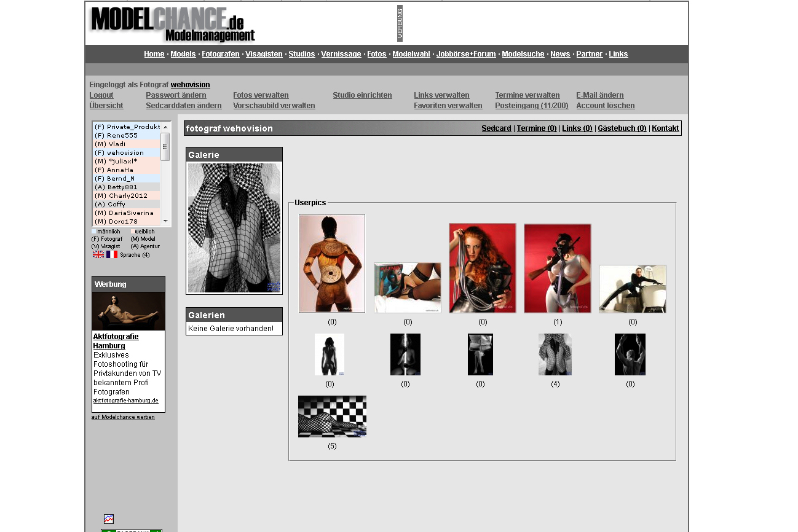Open the 'Sprache (4)' language selector
Image resolution: width=798 pixels, height=532 pixels.
(x=135, y=255)
